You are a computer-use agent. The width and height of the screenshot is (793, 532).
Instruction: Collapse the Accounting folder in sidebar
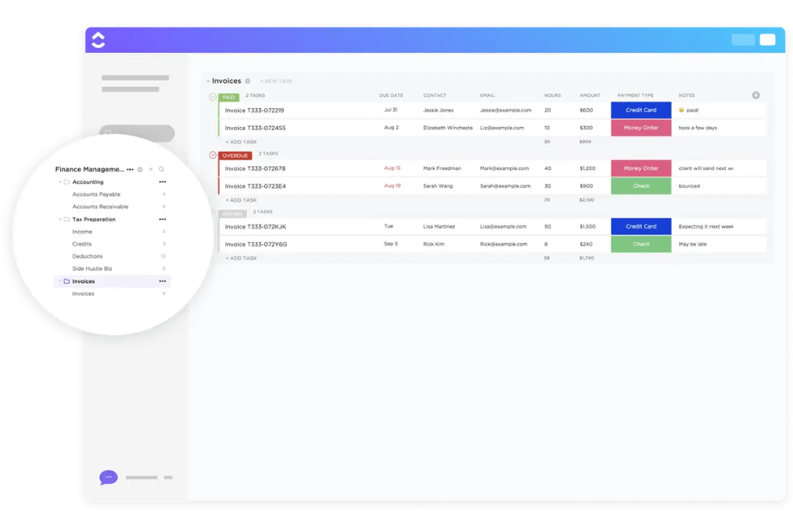click(x=60, y=182)
